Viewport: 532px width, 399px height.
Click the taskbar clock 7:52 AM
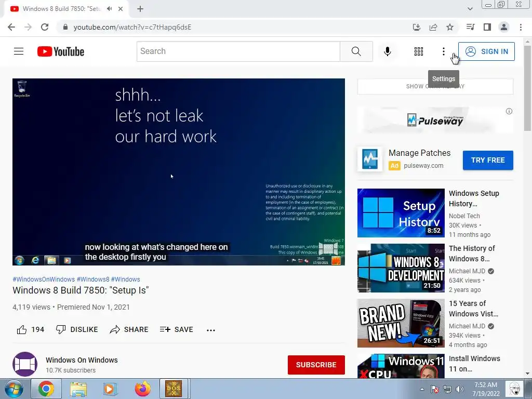tap(486, 389)
